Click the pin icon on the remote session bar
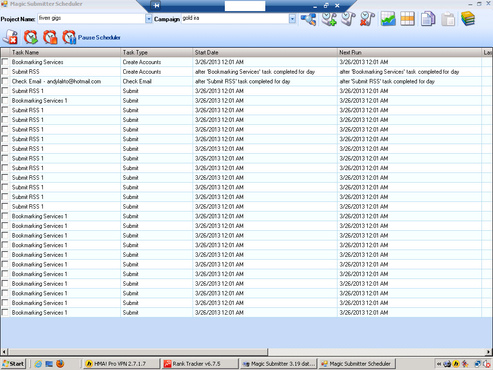 pos(156,5)
